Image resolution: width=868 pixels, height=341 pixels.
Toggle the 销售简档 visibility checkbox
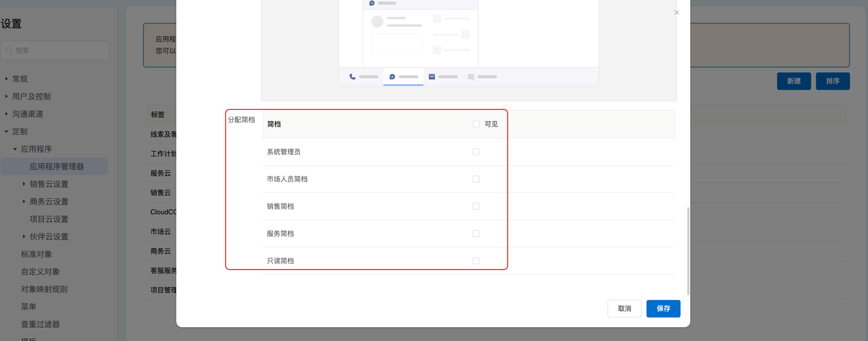pyautogui.click(x=476, y=206)
